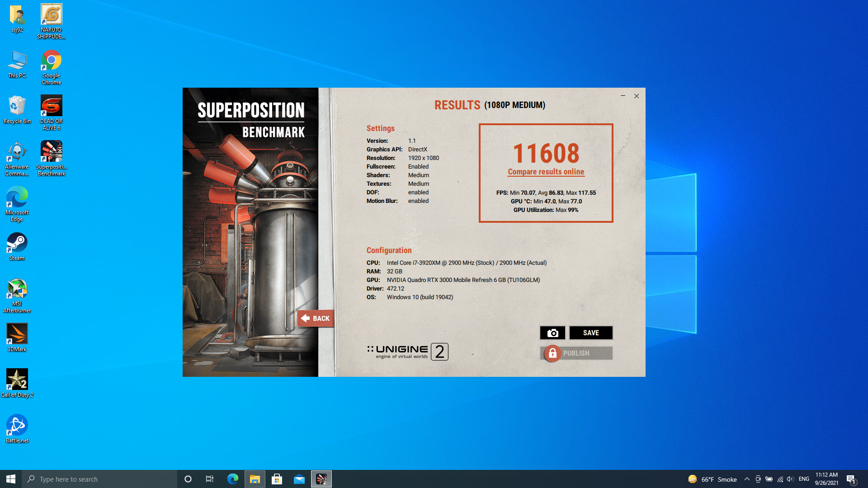The width and height of the screenshot is (868, 488).
Task: Click the battery status tray icon
Action: (769, 479)
